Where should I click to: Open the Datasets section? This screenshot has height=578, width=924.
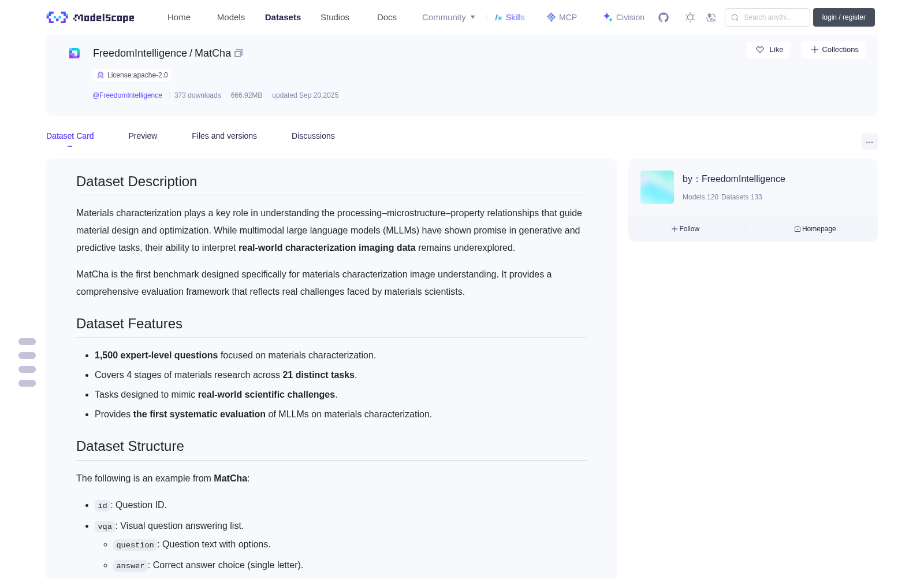pyautogui.click(x=283, y=17)
